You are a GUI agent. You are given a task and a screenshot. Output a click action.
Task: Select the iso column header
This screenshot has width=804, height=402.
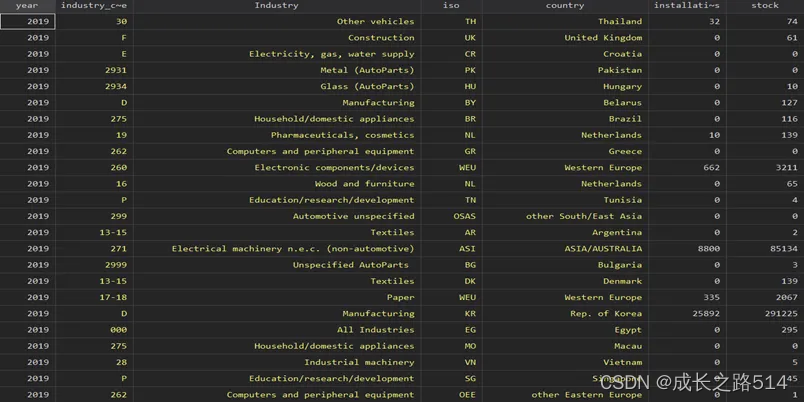point(451,6)
